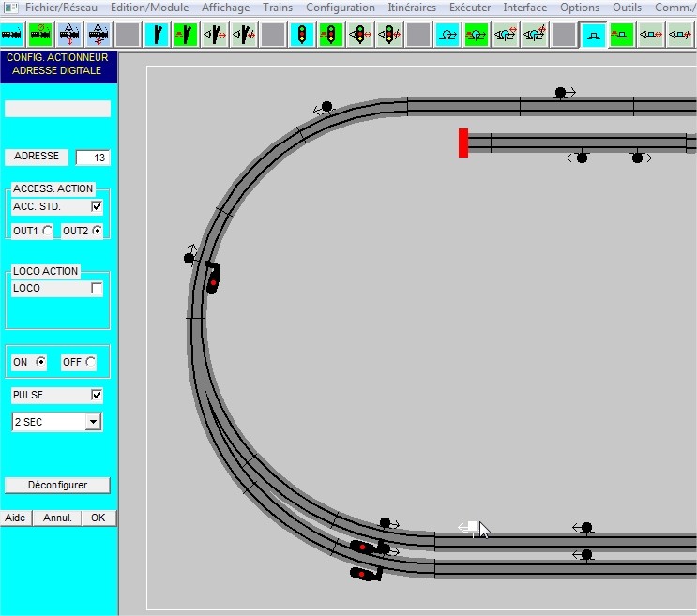Open the Exécuter menu

click(x=470, y=8)
